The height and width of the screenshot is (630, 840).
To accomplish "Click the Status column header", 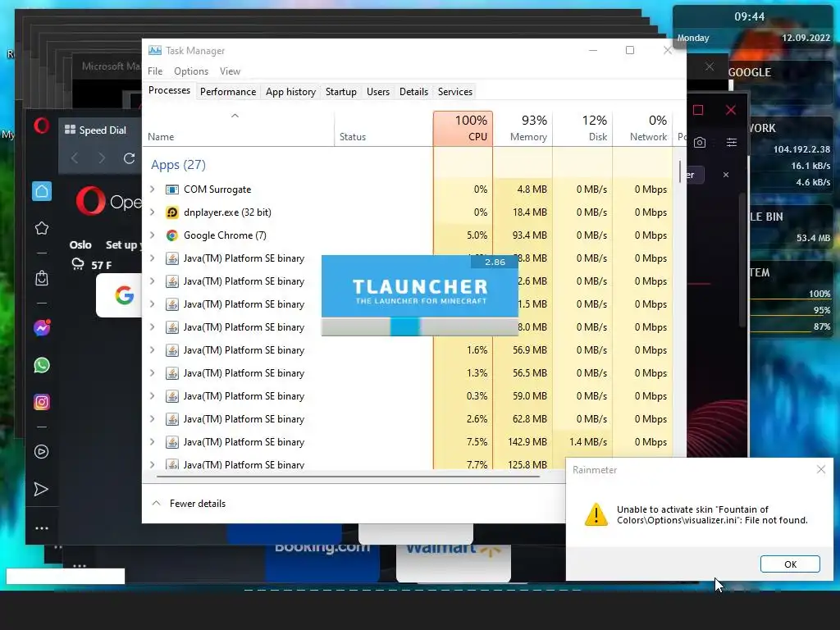I will pos(384,128).
